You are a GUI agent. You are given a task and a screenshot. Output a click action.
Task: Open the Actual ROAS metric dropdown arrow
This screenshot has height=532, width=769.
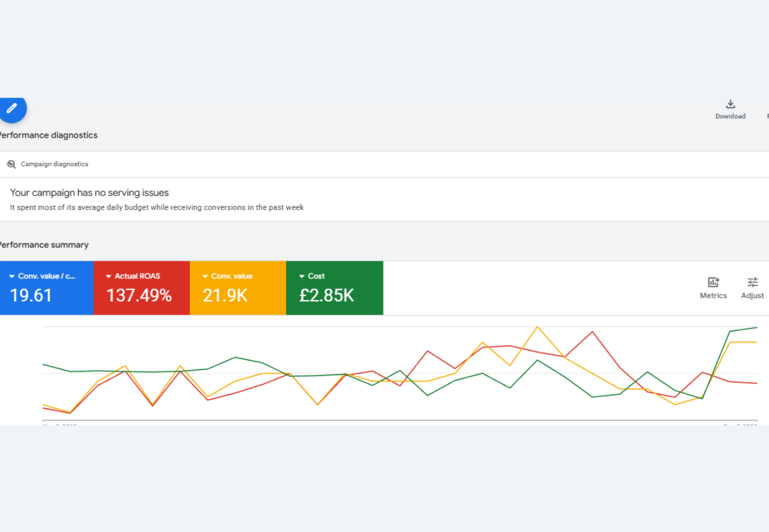point(108,277)
